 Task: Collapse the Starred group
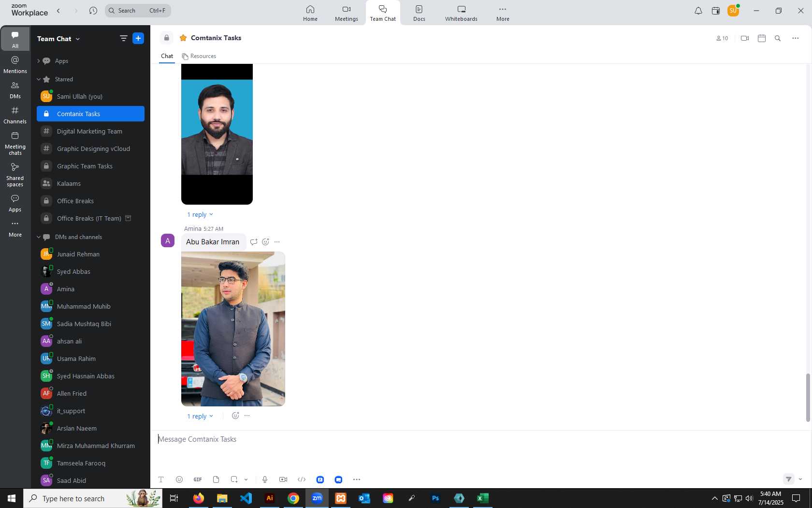[39, 79]
